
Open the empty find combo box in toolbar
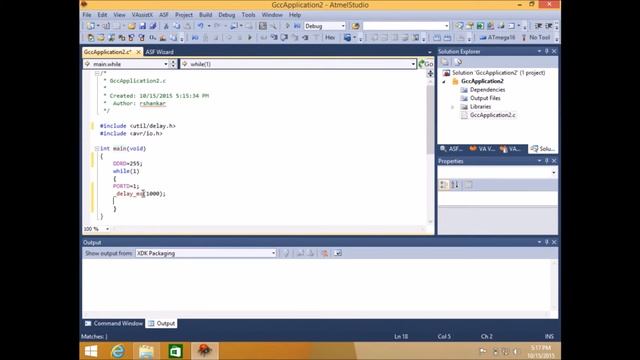pos(406,26)
